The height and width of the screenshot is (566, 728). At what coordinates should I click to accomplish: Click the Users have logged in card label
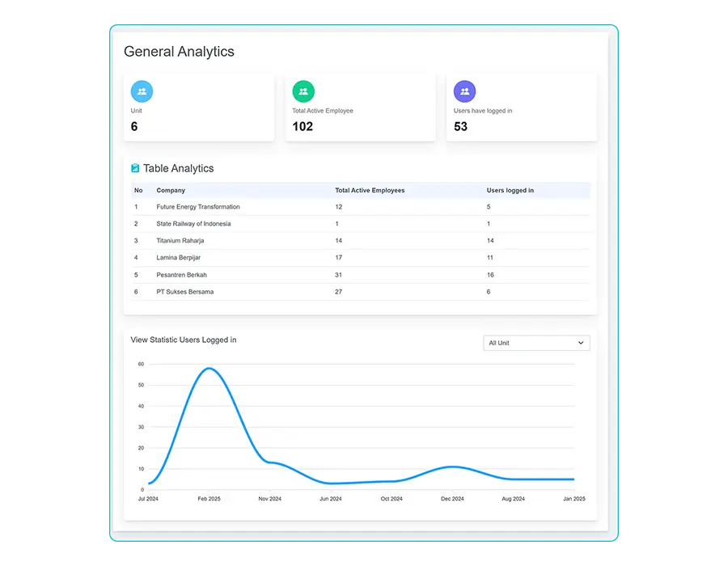tap(483, 111)
